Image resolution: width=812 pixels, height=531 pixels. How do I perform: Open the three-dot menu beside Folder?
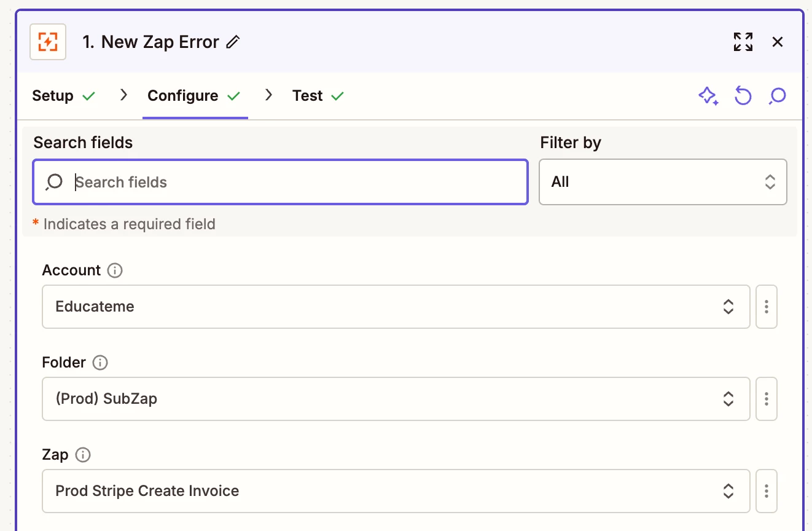(767, 399)
